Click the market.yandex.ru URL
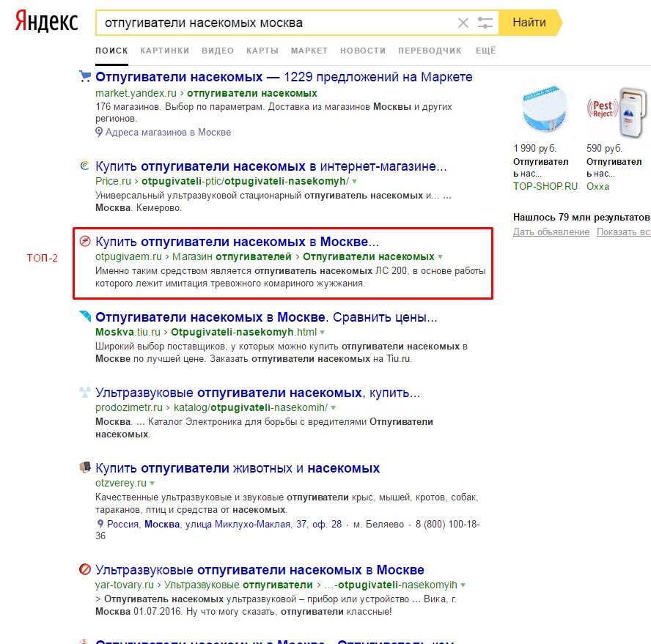The width and height of the screenshot is (651, 644). click(x=136, y=93)
